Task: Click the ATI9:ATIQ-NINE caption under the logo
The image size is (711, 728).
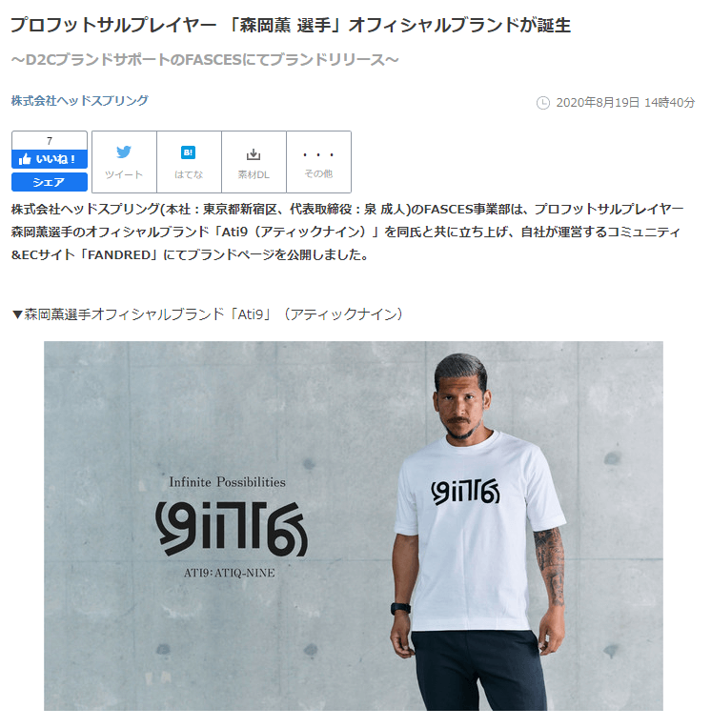Action: (230, 573)
